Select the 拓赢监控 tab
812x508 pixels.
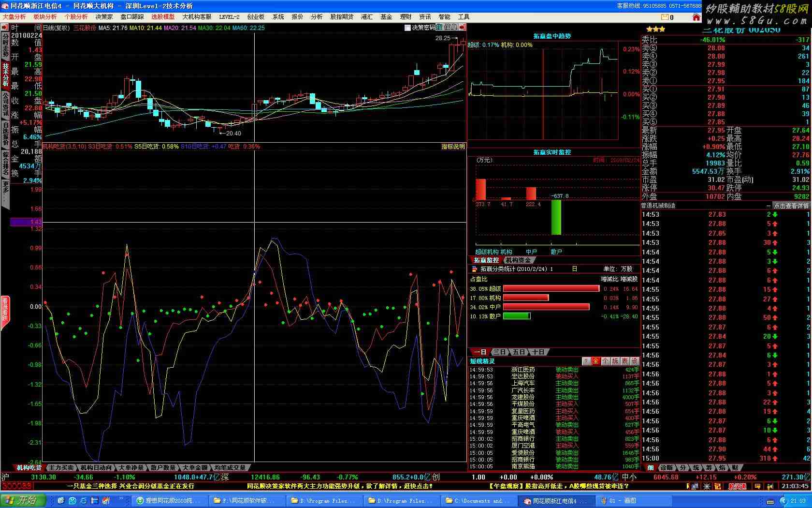coord(486,260)
